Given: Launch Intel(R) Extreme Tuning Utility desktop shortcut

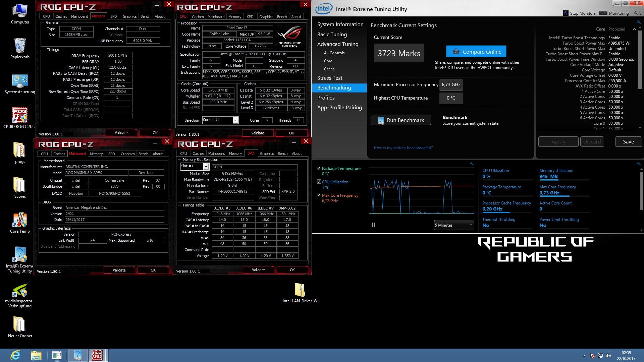Looking at the screenshot, I should [x=20, y=260].
